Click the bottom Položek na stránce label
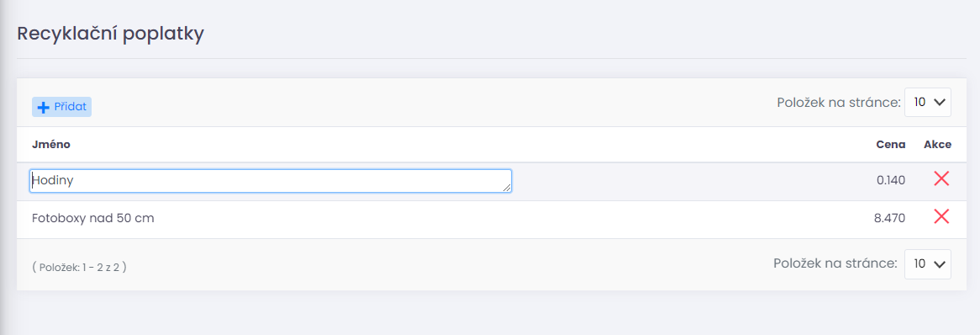 [835, 264]
